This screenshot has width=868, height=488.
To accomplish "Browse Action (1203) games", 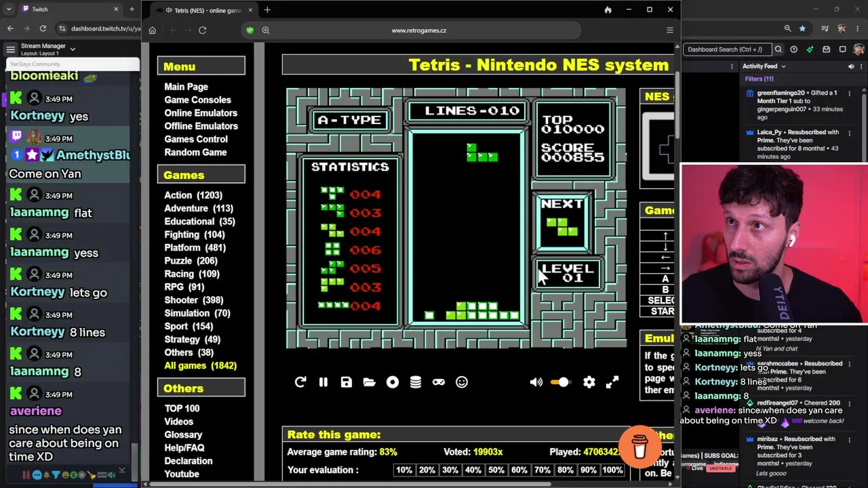I will click(193, 195).
